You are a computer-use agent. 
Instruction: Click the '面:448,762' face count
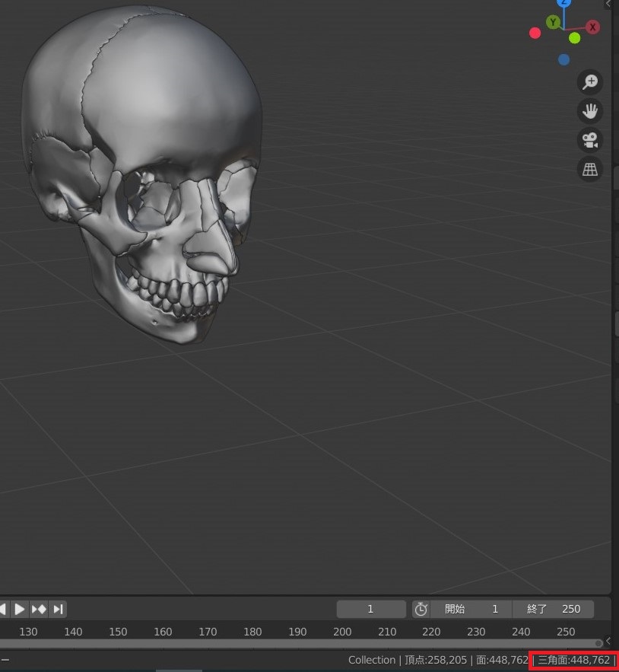(503, 660)
